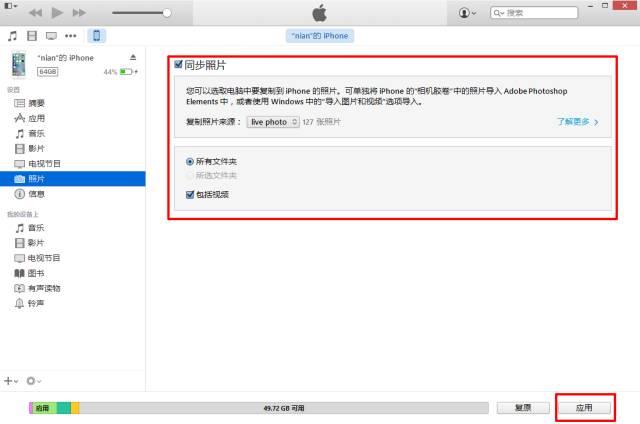Open the Movies library icon in toolbar

[x=32, y=36]
